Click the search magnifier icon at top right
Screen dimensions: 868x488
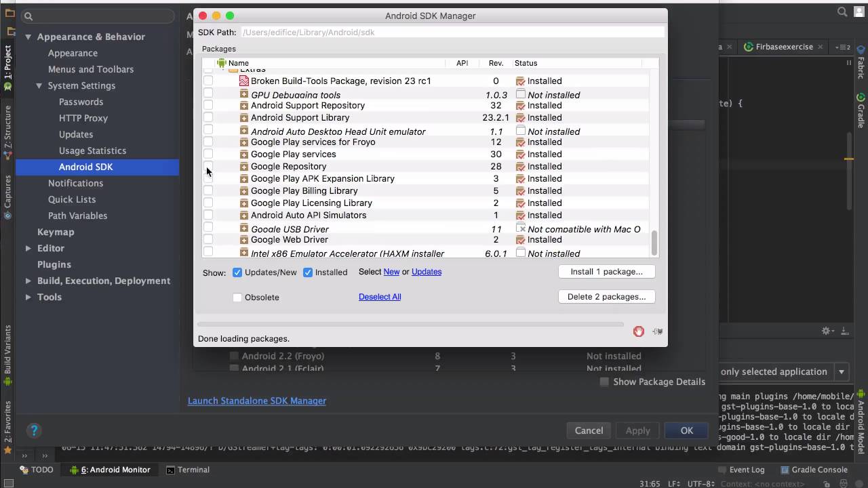point(842,12)
